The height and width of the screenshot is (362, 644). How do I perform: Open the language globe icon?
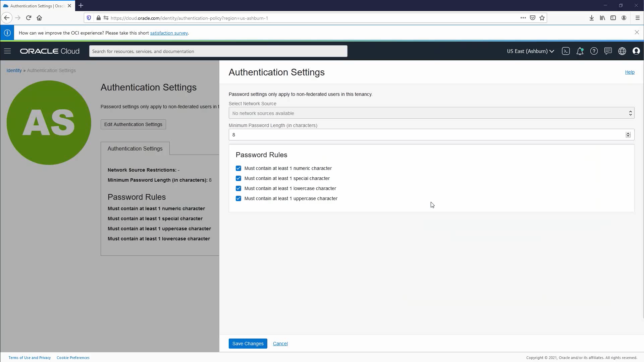[622, 51]
